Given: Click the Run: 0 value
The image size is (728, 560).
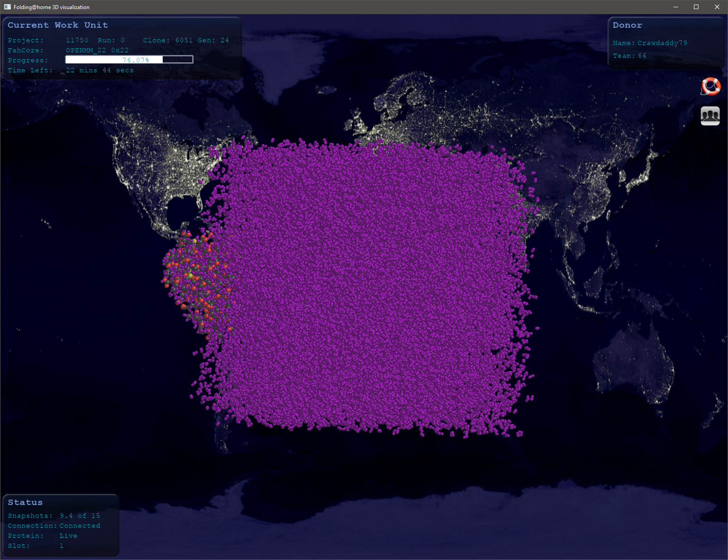Looking at the screenshot, I should 111,40.
